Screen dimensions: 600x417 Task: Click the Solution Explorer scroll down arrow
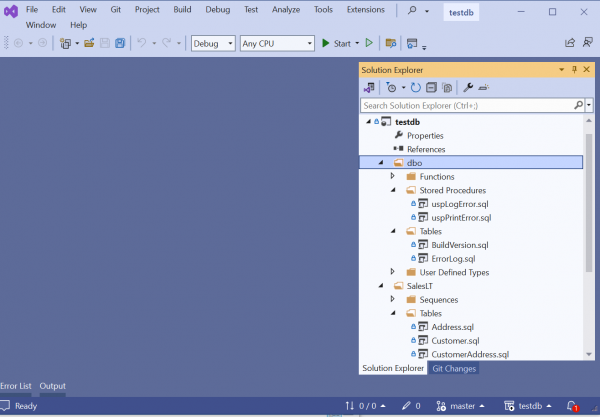(x=589, y=354)
